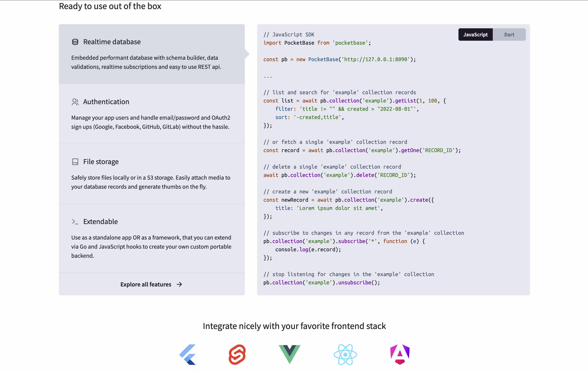Click the arrow next to Explore all features

(180, 284)
